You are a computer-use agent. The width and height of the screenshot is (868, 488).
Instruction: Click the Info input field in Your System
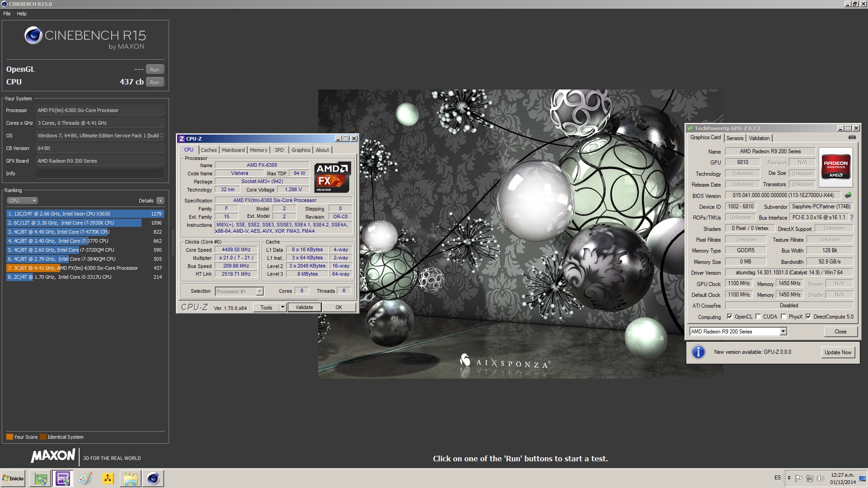(x=99, y=174)
